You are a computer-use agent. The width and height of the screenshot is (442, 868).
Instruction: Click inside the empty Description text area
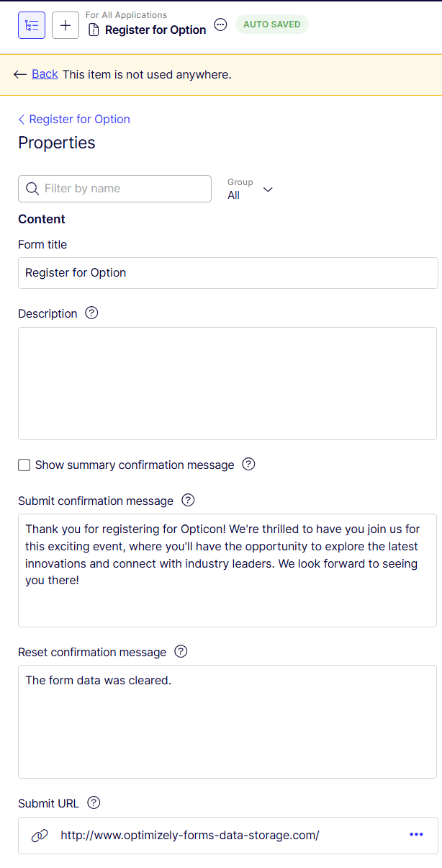227,383
